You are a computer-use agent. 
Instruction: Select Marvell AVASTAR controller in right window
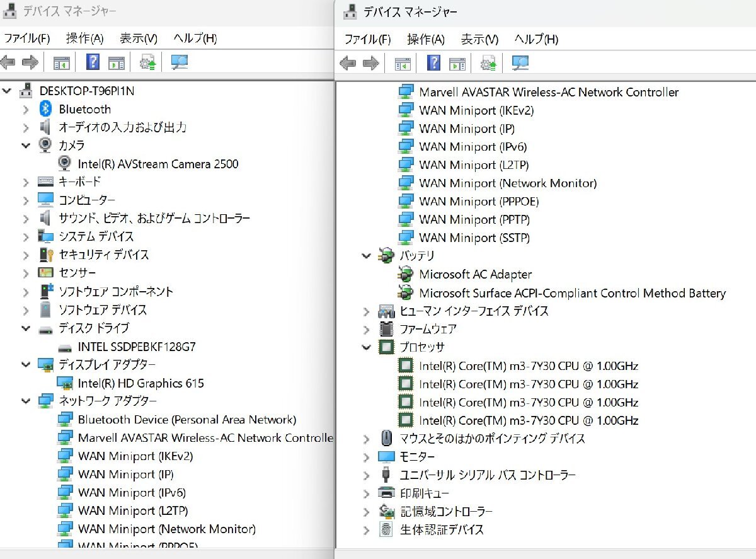(x=549, y=92)
